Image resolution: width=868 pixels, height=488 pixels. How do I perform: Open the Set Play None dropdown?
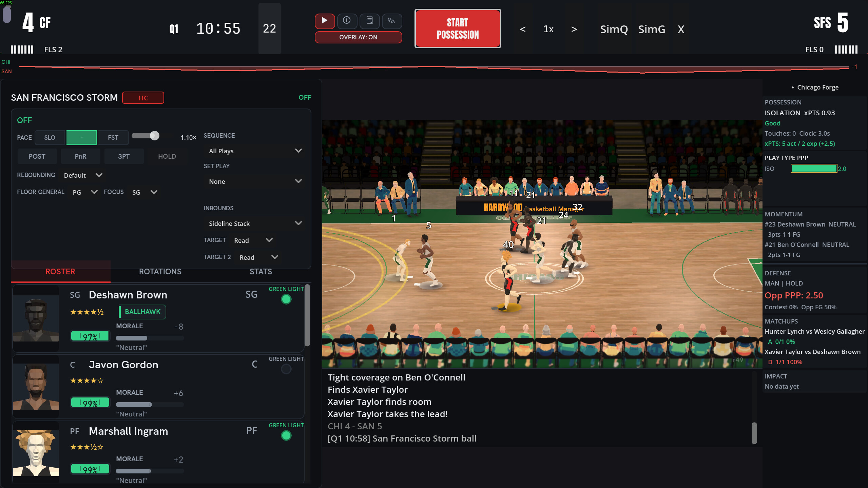tap(254, 181)
